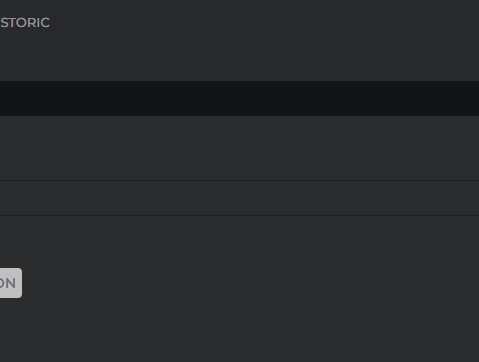Click the empty space right of the ON button
479x362 pixels.
pos(250,283)
